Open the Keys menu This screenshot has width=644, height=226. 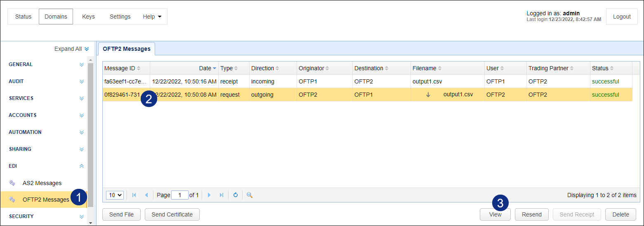pyautogui.click(x=88, y=17)
